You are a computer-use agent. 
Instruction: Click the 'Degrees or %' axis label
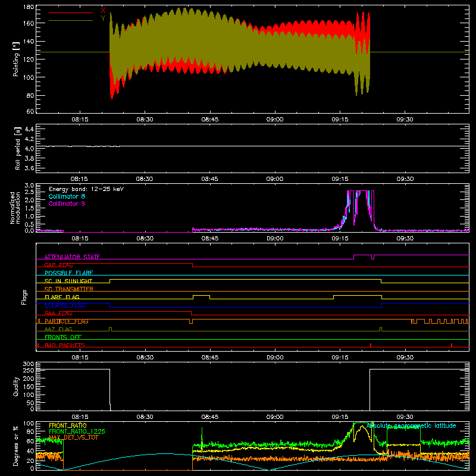tap(16, 446)
